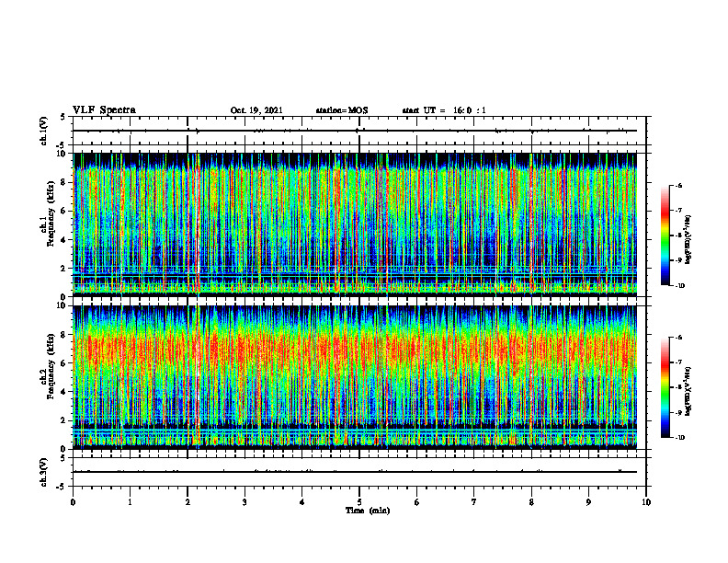Click time-axis tick label "7"

(474, 502)
